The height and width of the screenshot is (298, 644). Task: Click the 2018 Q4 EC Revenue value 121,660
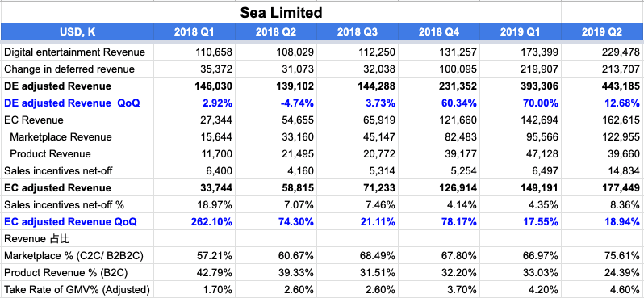[439, 120]
